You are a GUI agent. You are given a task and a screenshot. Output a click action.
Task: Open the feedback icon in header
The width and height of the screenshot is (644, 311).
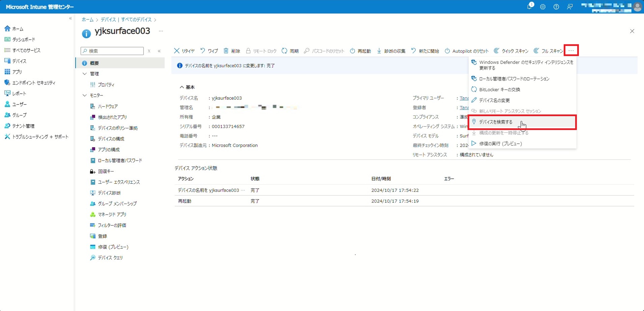[x=570, y=7]
